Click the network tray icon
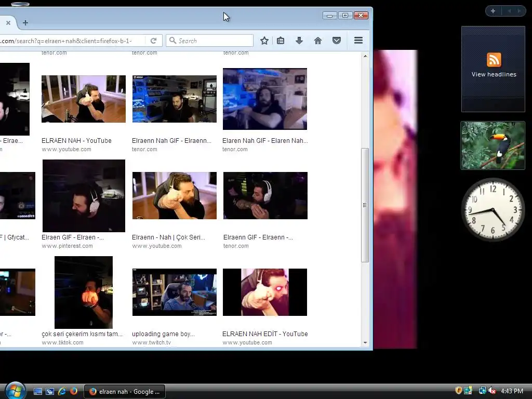Viewport: 532px width, 399px height. [482, 391]
